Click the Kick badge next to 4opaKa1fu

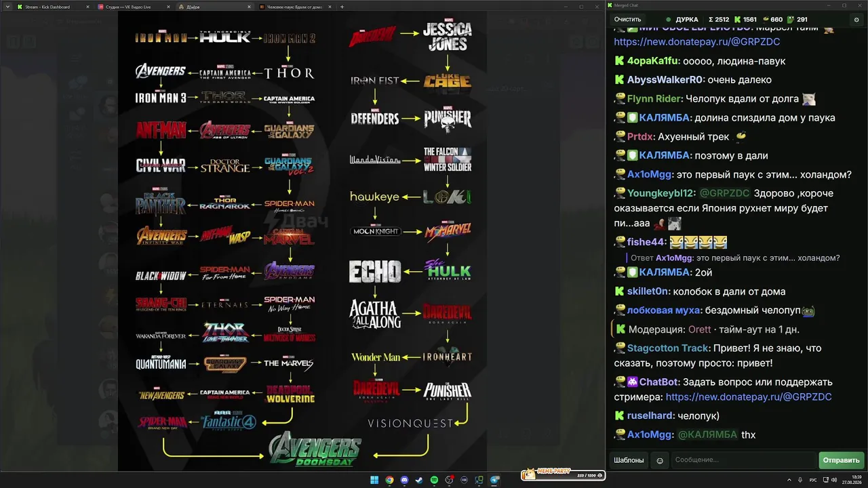click(x=619, y=61)
